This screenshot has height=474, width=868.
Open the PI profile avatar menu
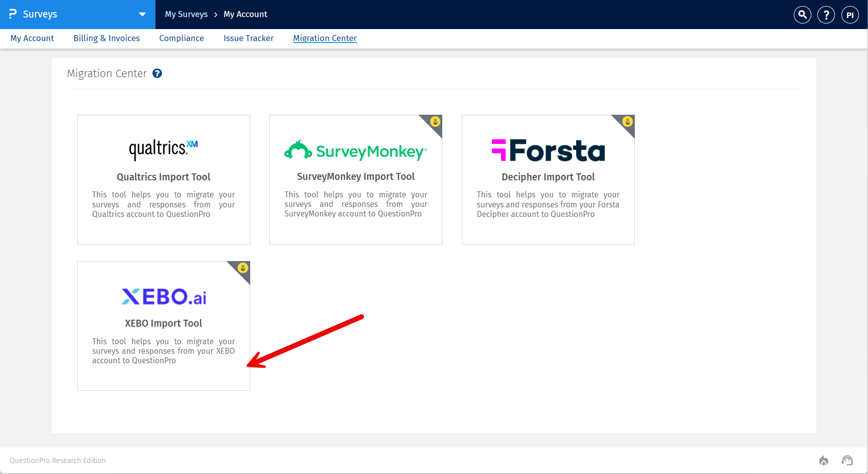pyautogui.click(x=850, y=15)
